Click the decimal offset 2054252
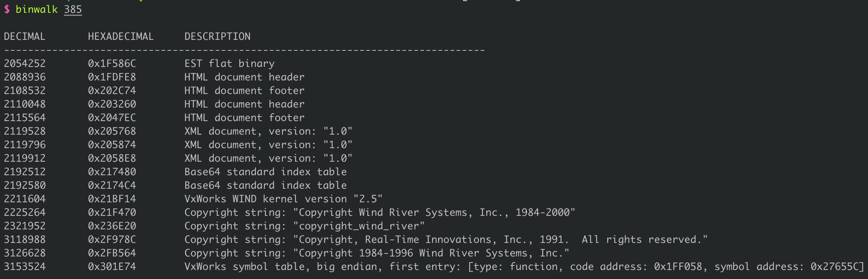Image resolution: width=868 pixels, height=279 pixels. pos(25,64)
